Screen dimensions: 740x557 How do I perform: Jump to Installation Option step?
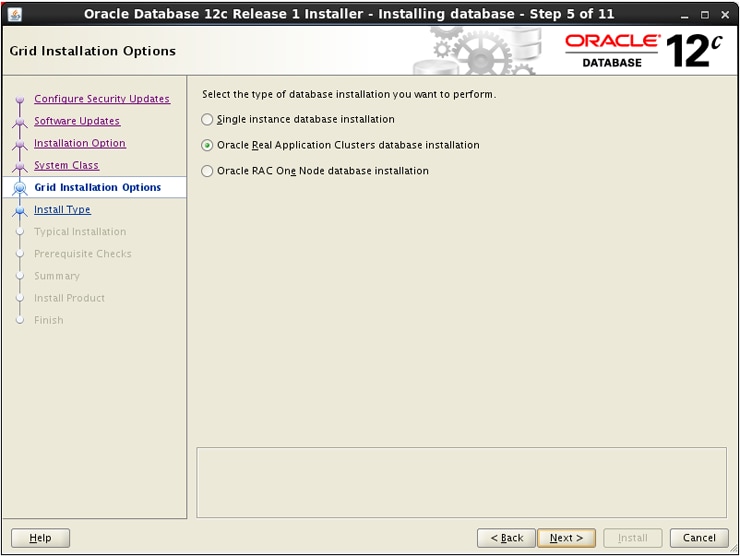80,143
